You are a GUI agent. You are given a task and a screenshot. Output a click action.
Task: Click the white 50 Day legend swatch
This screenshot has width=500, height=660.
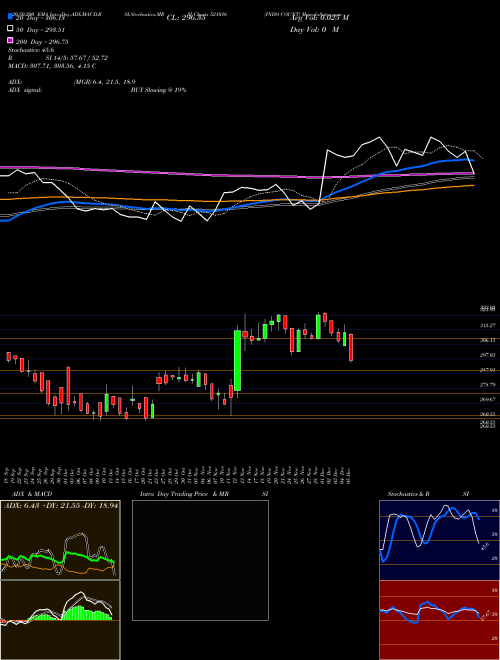click(10, 29)
